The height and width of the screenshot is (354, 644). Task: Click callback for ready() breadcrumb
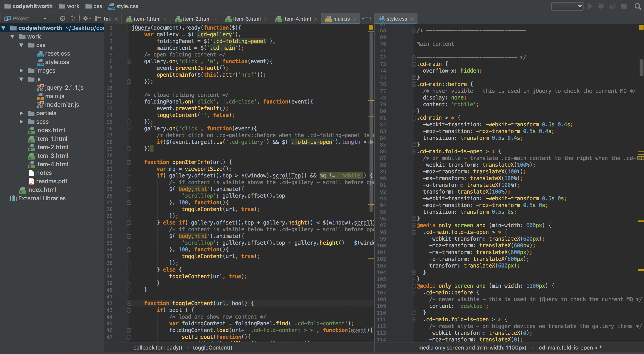tap(158, 348)
